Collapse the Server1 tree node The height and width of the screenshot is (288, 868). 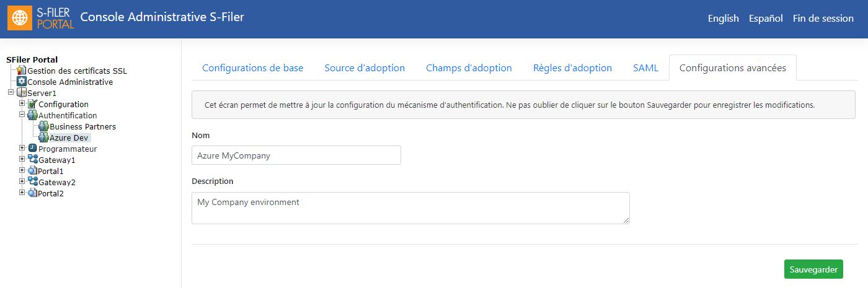[11, 93]
